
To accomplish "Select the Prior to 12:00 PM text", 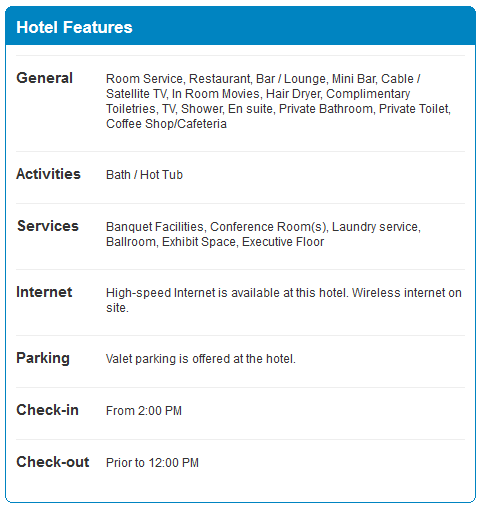I will click(x=152, y=463).
